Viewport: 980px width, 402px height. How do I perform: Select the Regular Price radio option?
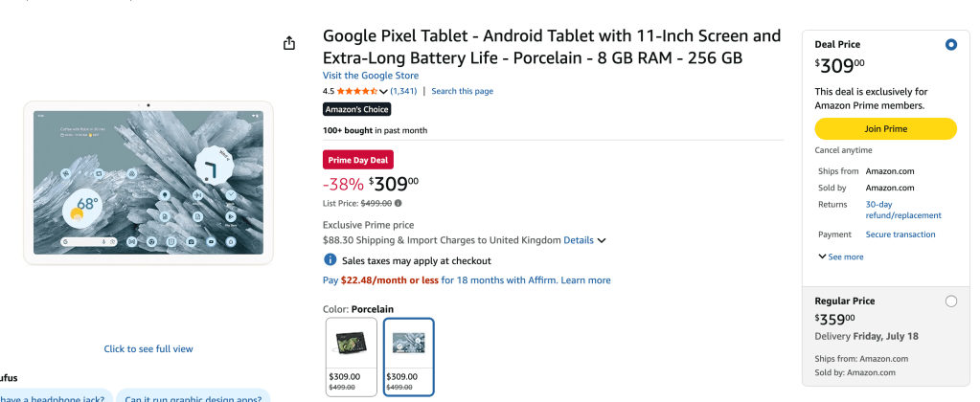click(950, 301)
